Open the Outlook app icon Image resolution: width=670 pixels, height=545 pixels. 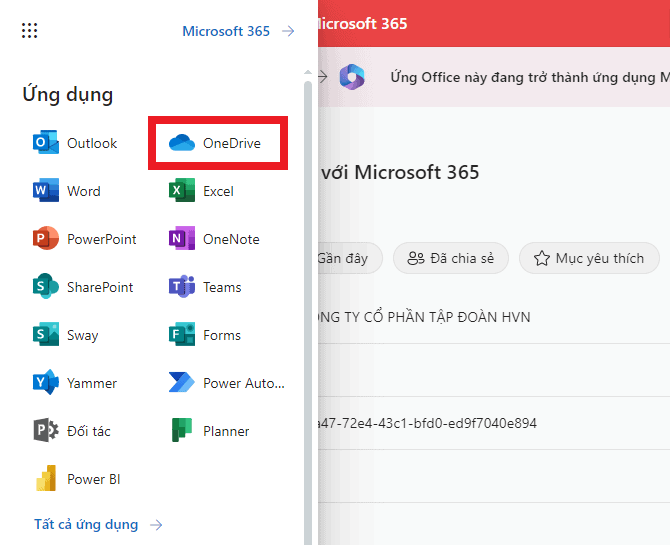click(x=46, y=142)
